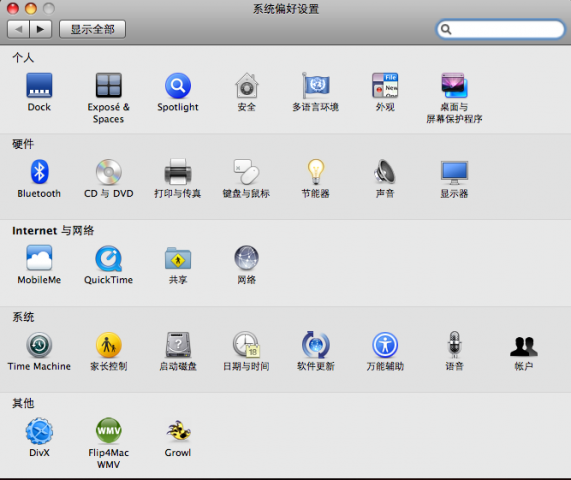Open Spotlight preferences icon
The width and height of the screenshot is (571, 480).
178,86
